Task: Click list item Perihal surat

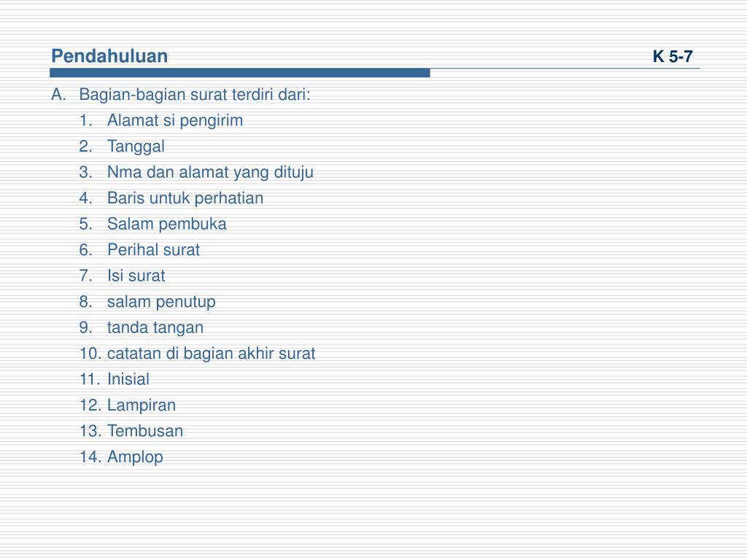Action: pos(153,250)
